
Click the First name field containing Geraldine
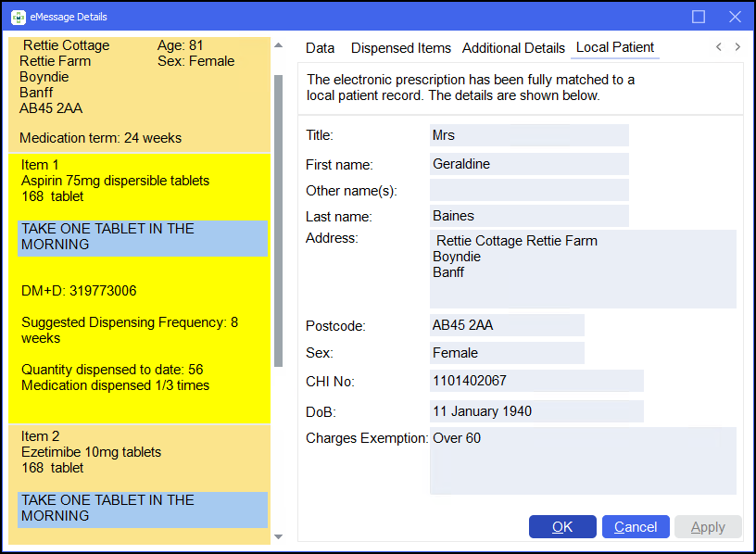(x=529, y=164)
